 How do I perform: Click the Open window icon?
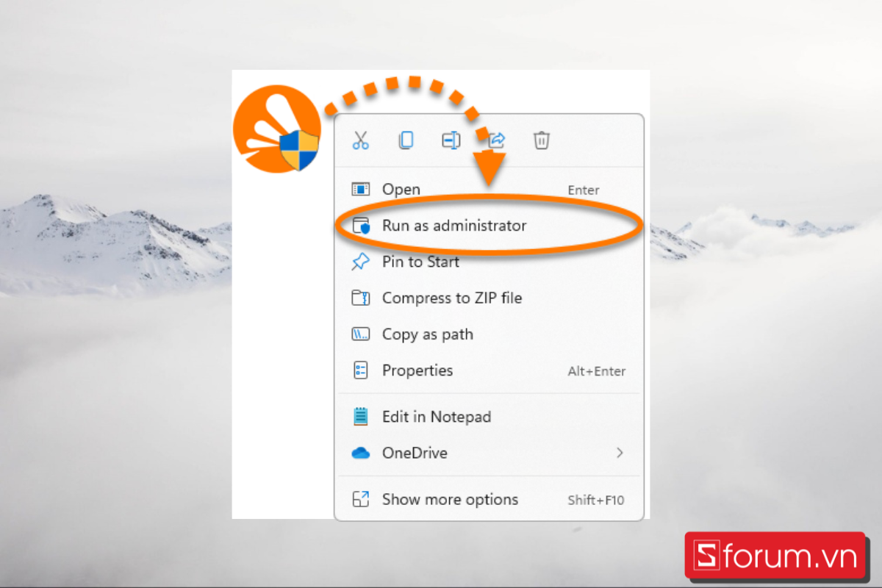[360, 190]
